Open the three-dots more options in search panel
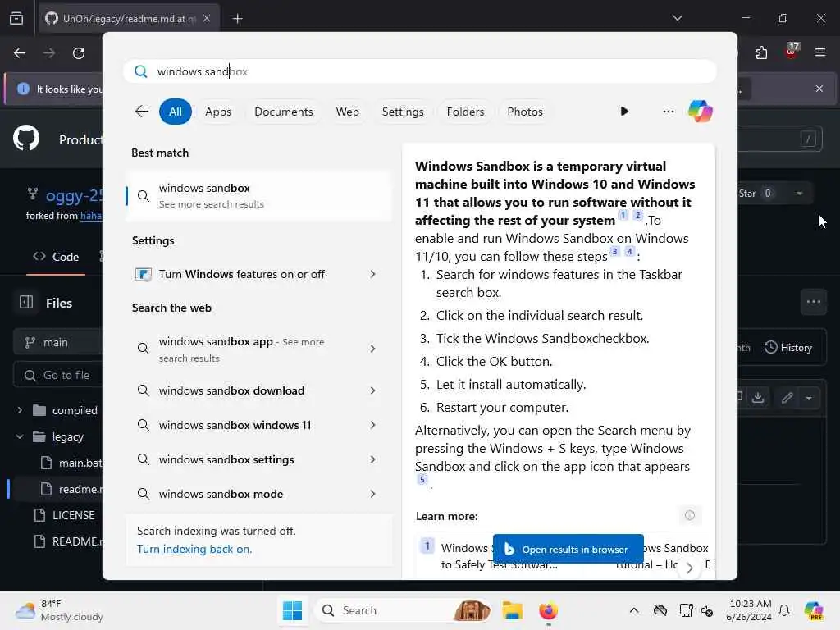Image resolution: width=840 pixels, height=630 pixels. (668, 112)
